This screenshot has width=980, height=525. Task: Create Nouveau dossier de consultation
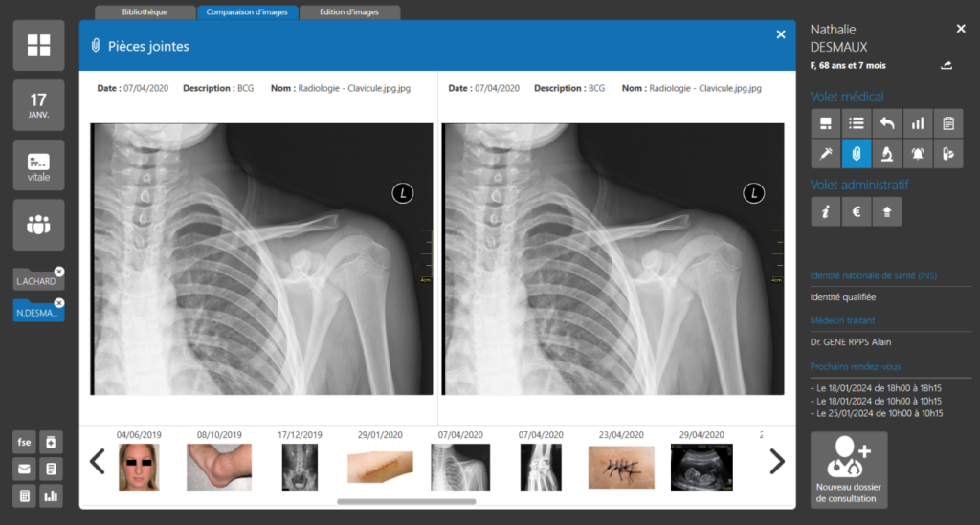coord(849,470)
